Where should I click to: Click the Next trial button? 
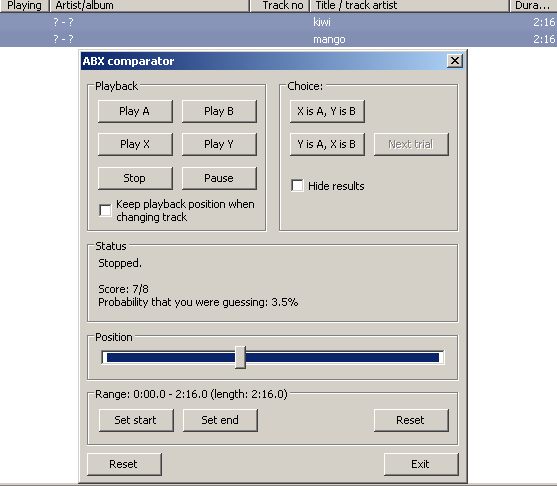pos(411,144)
